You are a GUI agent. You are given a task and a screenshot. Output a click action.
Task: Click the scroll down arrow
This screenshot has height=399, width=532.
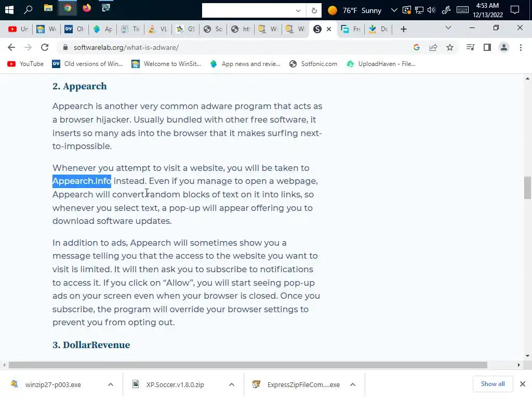click(527, 356)
